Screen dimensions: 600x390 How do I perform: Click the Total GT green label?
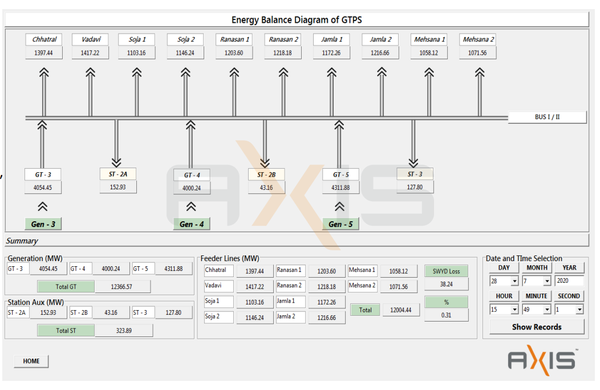point(66,286)
